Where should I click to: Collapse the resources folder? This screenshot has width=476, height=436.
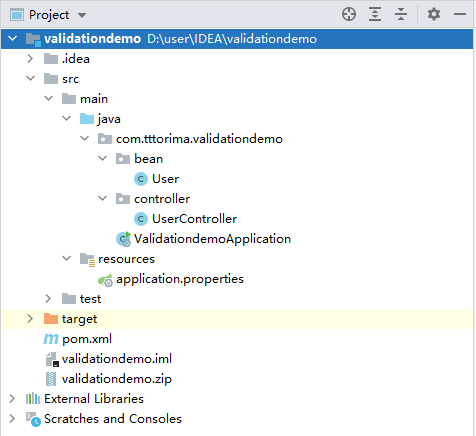click(x=67, y=259)
